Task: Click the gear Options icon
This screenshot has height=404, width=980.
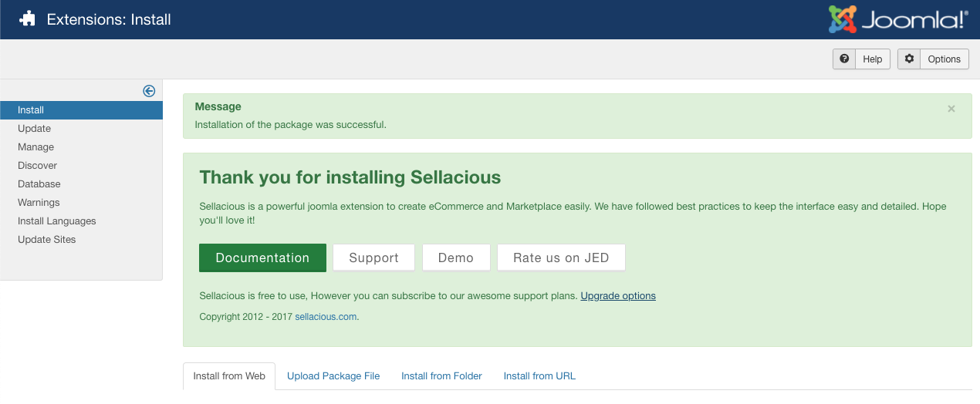Action: point(909,59)
